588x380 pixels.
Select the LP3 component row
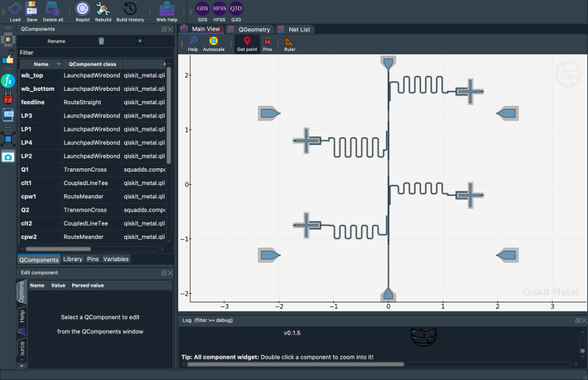tap(93, 116)
